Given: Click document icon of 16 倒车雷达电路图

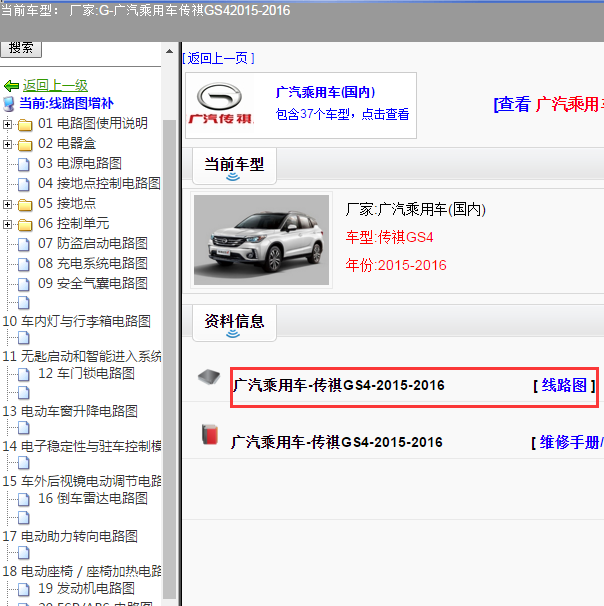Looking at the screenshot, I should (x=24, y=500).
